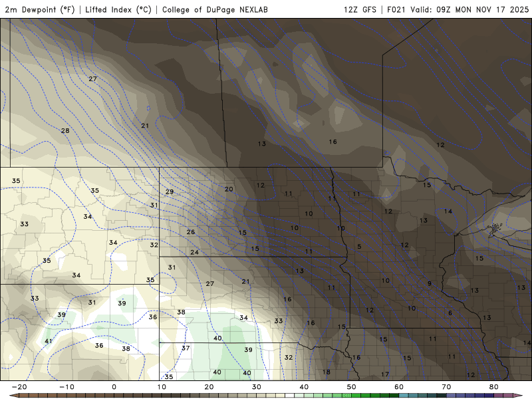Click the 'Valid: 09Z MON NOV 17 2025' text
532x399 pixels.
469,9
